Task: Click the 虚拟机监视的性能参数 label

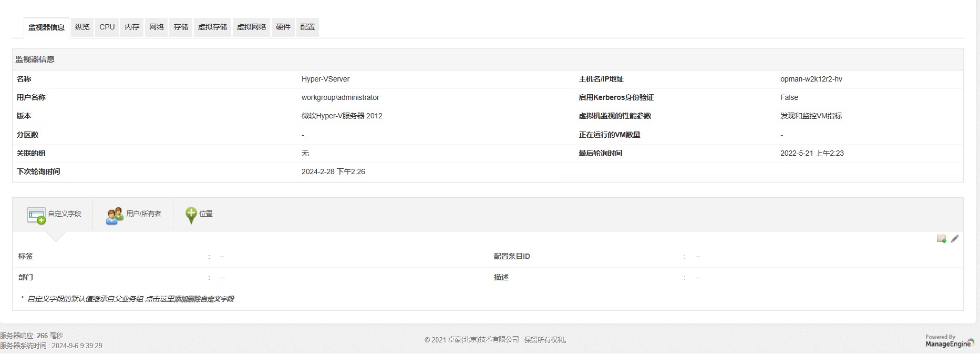Action: [x=615, y=116]
